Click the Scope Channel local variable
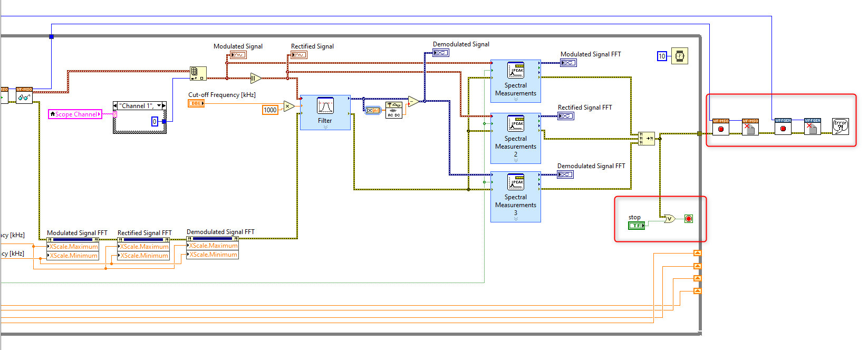The width and height of the screenshot is (868, 350). point(75,114)
